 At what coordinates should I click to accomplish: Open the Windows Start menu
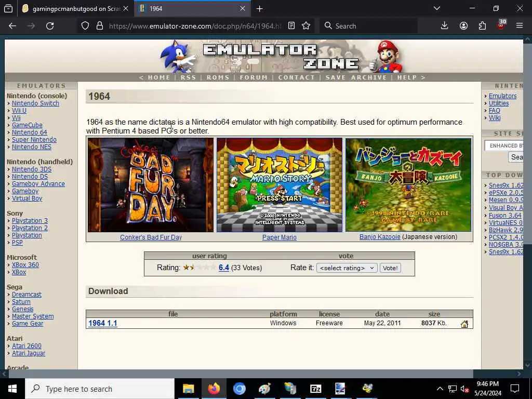click(12, 389)
